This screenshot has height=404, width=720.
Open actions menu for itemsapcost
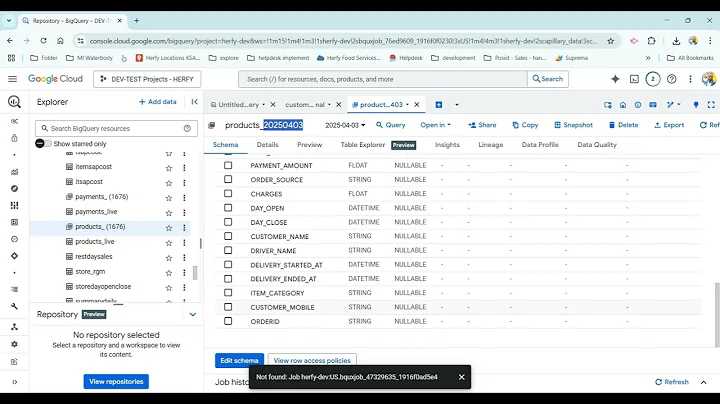[184, 168]
